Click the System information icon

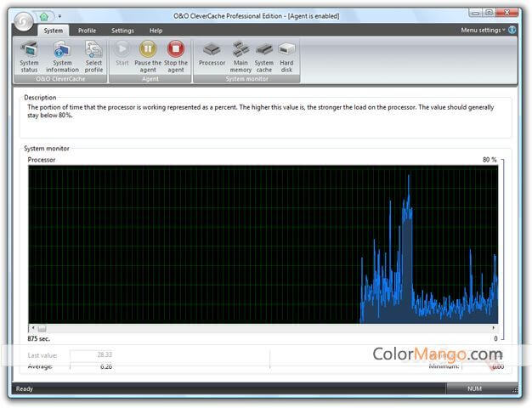(62, 55)
